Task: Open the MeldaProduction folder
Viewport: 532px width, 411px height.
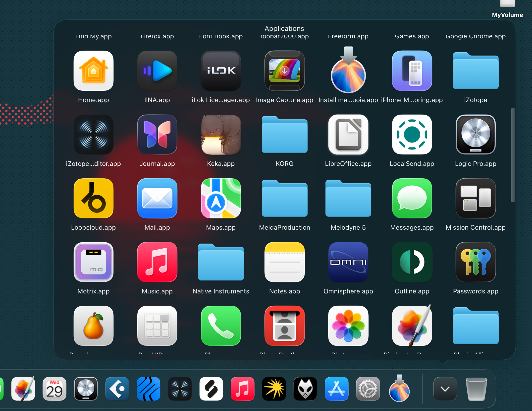Action: pos(284,199)
